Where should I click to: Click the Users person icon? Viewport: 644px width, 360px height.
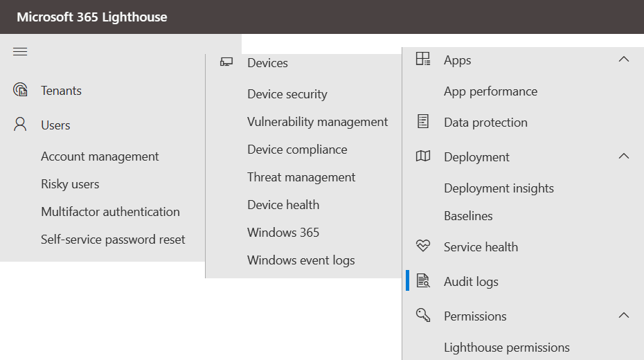point(20,125)
